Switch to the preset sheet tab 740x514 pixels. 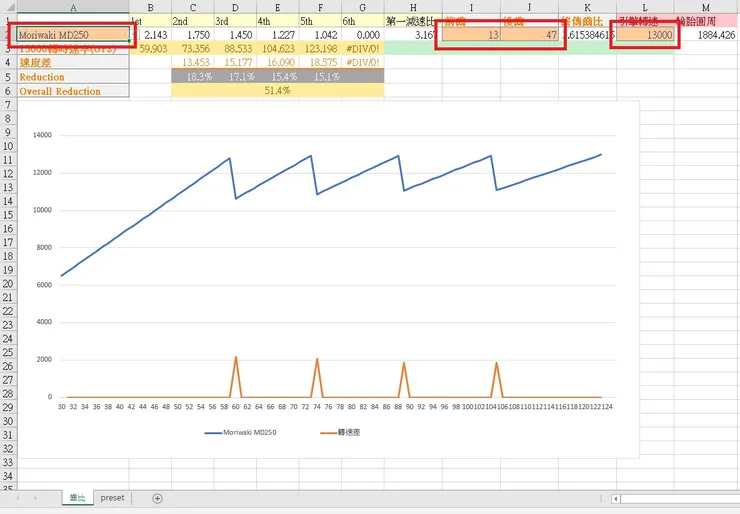pyautogui.click(x=112, y=498)
